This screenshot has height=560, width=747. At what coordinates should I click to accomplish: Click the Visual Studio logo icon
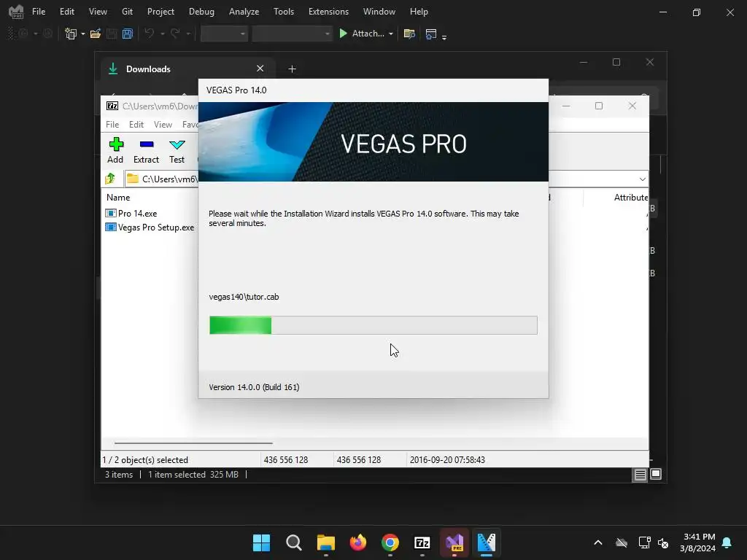pyautogui.click(x=16, y=12)
